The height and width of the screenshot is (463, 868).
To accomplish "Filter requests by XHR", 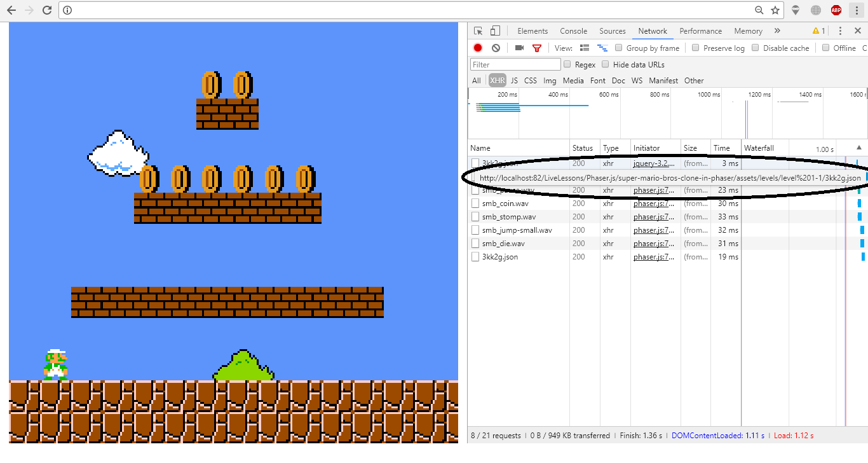I will pos(498,81).
